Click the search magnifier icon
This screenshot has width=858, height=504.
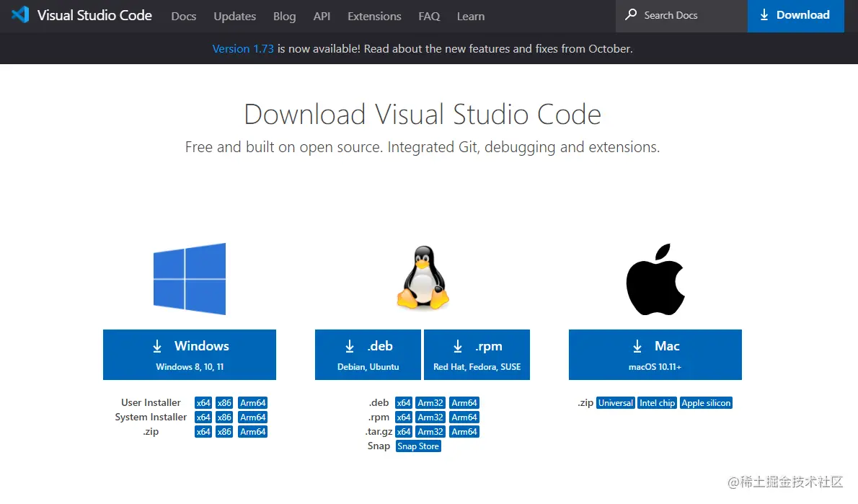pyautogui.click(x=631, y=14)
